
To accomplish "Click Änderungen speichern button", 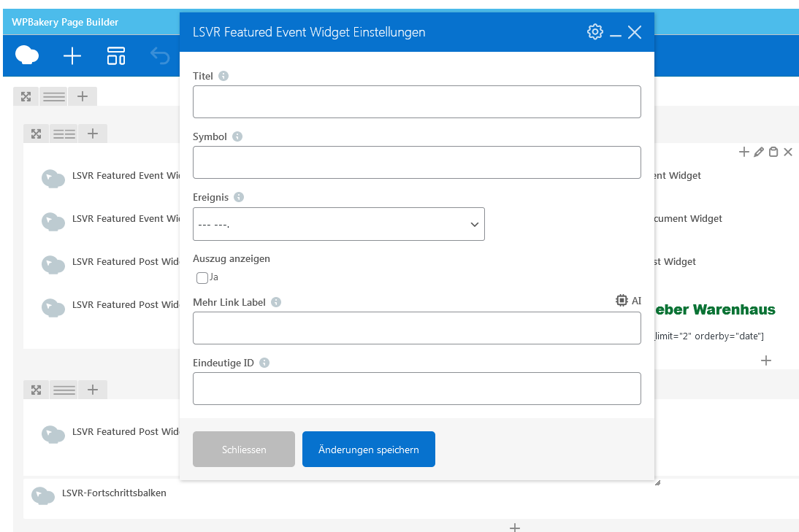I will click(x=368, y=449).
